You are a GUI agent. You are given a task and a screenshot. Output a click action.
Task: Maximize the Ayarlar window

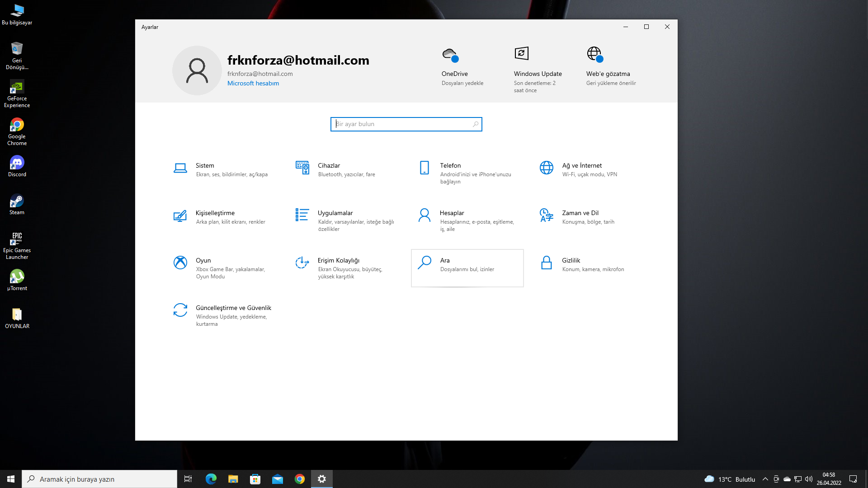coord(646,27)
